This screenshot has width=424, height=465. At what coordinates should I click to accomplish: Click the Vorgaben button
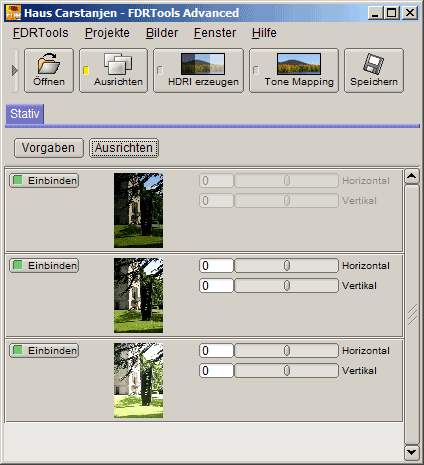pos(49,148)
